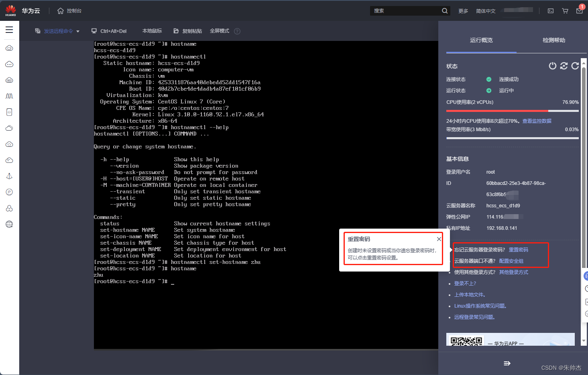The image size is (588, 375).
Task: Open the 复制粘贴 copy-paste tool
Action: tap(187, 31)
